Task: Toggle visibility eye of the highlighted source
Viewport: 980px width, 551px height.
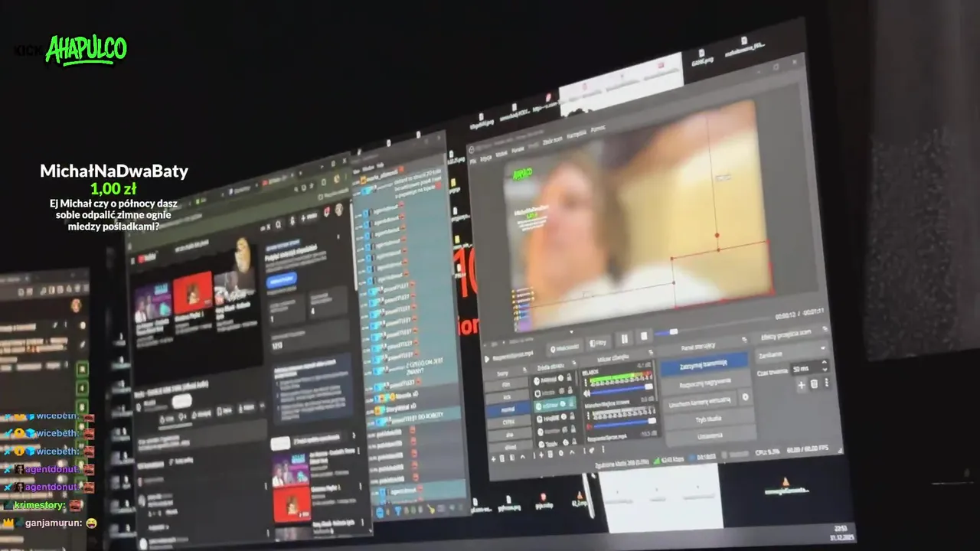Action: click(563, 404)
